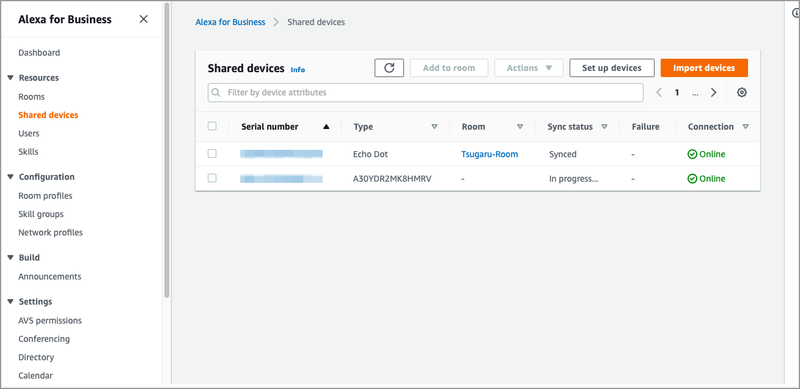Open Tsugaru-Room link
The height and width of the screenshot is (389, 800).
pos(490,154)
